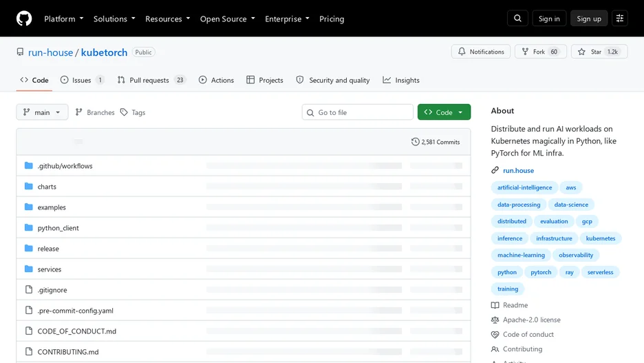Click the scale icon beside Apache-2.0 license

(495, 320)
